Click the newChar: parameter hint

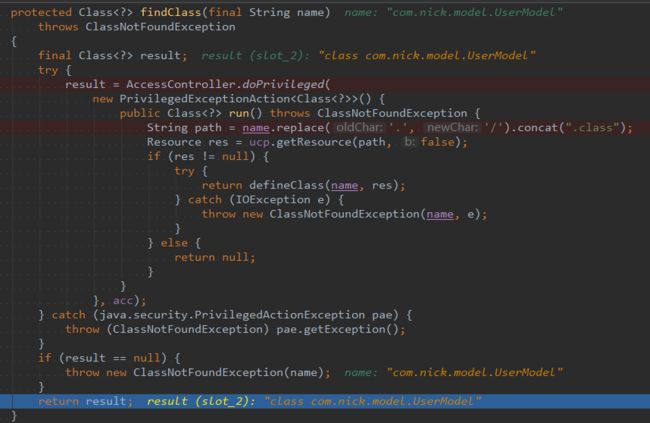pos(452,128)
